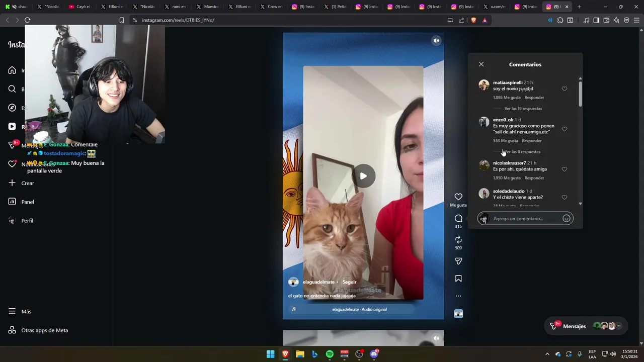The height and width of the screenshot is (362, 644).
Task: Toggle the browser sidebar panel
Action: tap(596, 20)
